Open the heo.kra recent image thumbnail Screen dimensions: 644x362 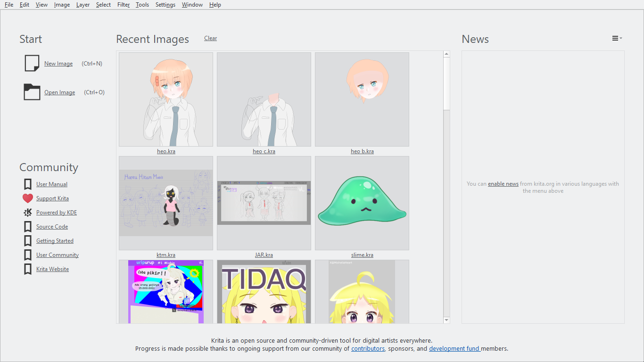(x=166, y=99)
